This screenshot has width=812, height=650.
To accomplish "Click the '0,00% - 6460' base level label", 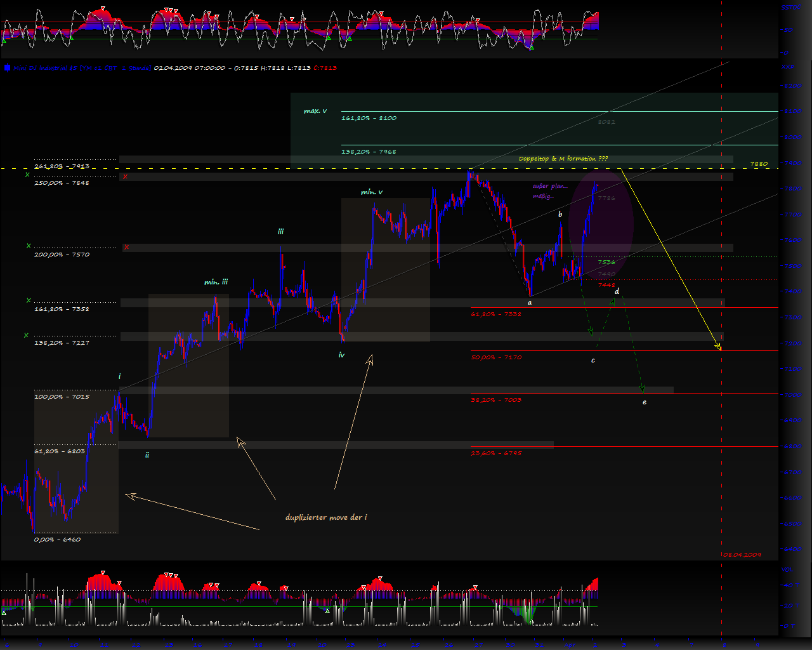I will pyautogui.click(x=58, y=540).
